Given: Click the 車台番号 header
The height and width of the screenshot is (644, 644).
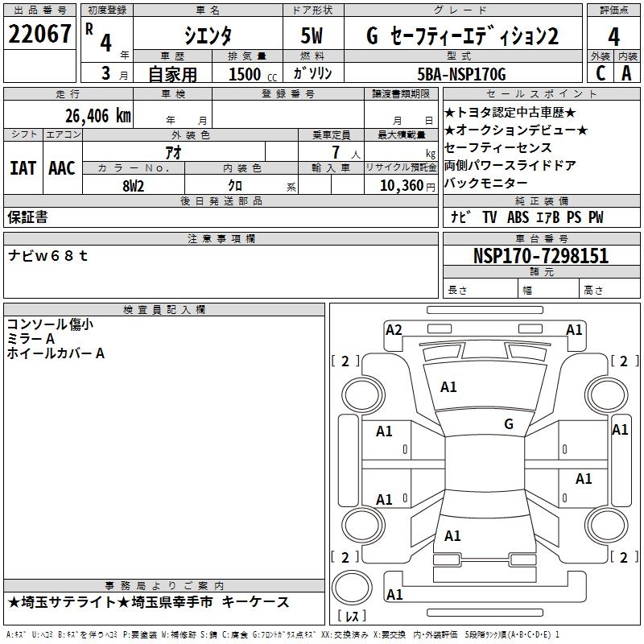Looking at the screenshot, I should point(541,238).
